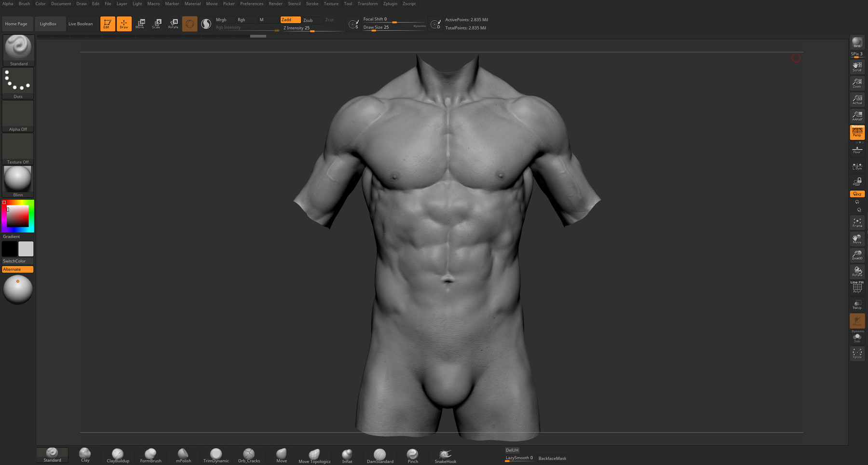This screenshot has height=465, width=868.
Task: Toggle PolyF line fill display
Action: [x=857, y=287]
